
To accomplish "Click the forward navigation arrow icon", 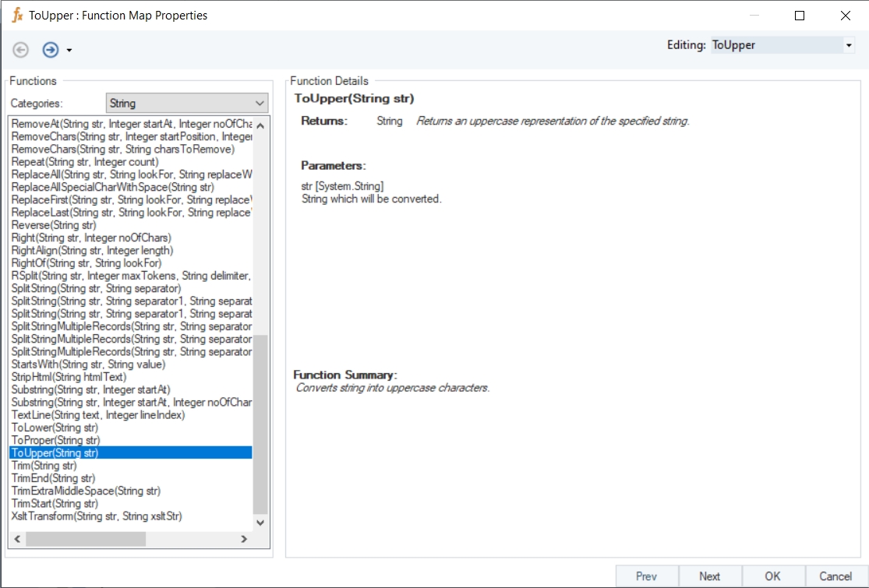I will click(x=51, y=50).
